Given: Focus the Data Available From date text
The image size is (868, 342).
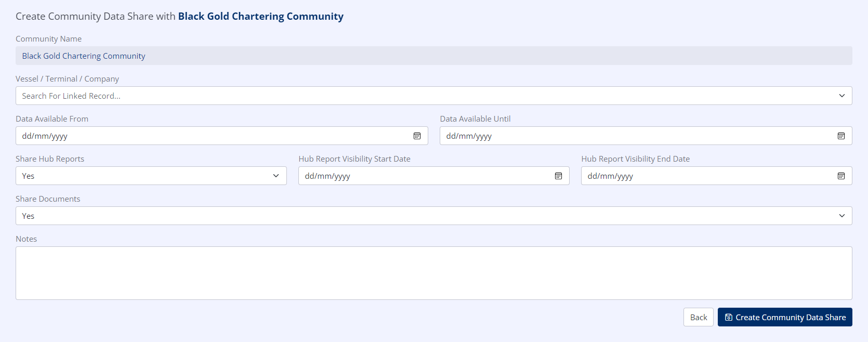Looking at the screenshot, I should (45, 136).
